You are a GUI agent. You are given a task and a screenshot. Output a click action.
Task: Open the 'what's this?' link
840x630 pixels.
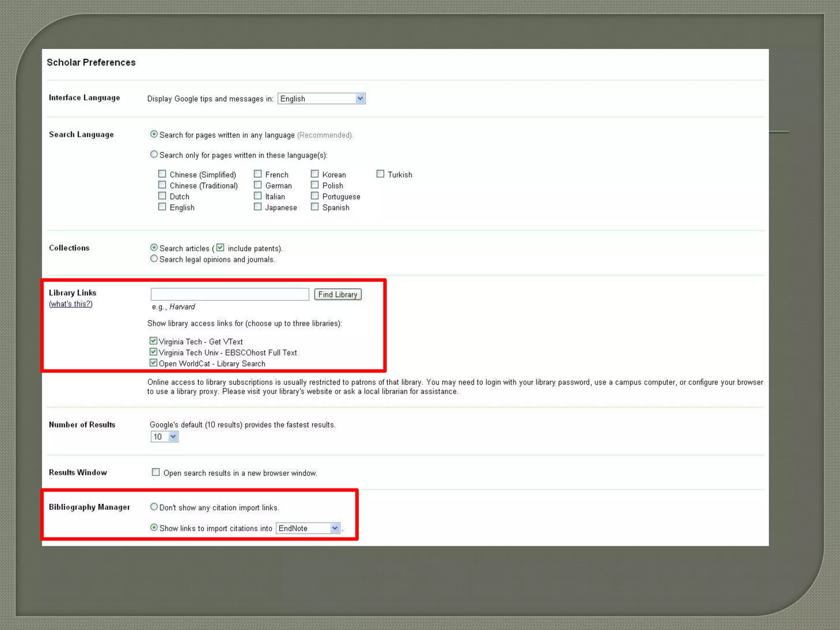pos(71,304)
